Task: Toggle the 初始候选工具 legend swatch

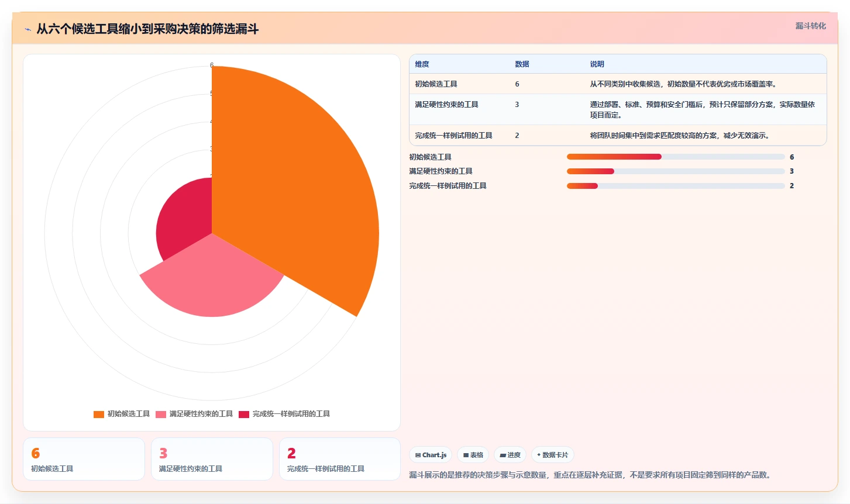Action: pos(99,414)
